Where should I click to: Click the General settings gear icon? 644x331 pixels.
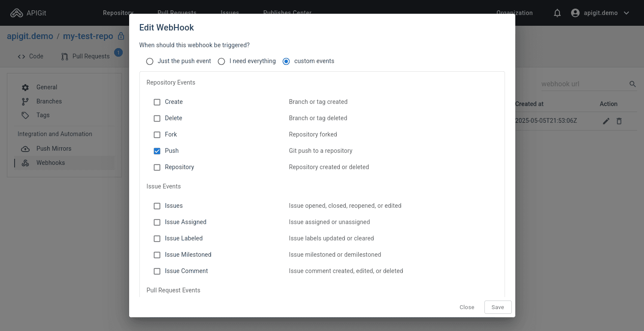[25, 87]
